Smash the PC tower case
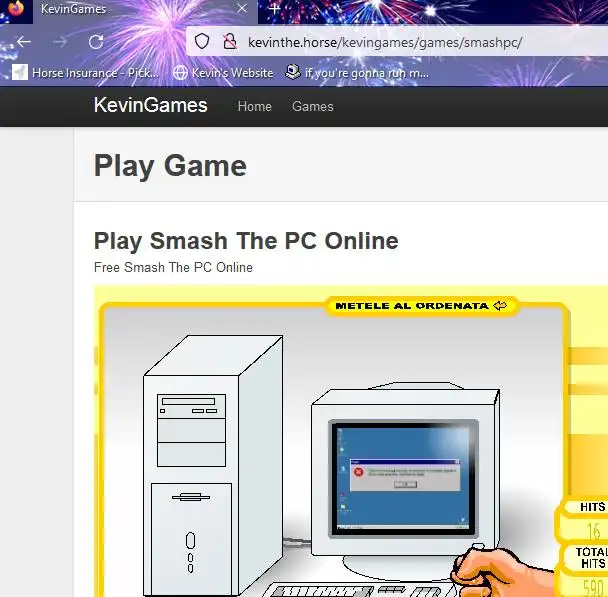This screenshot has width=608, height=597. pyautogui.click(x=213, y=465)
